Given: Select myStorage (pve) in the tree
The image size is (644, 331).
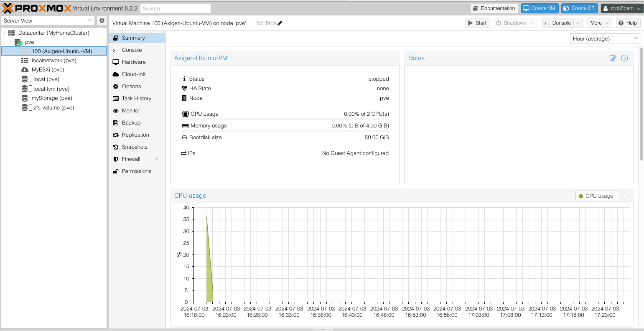Looking at the screenshot, I should (x=54, y=98).
